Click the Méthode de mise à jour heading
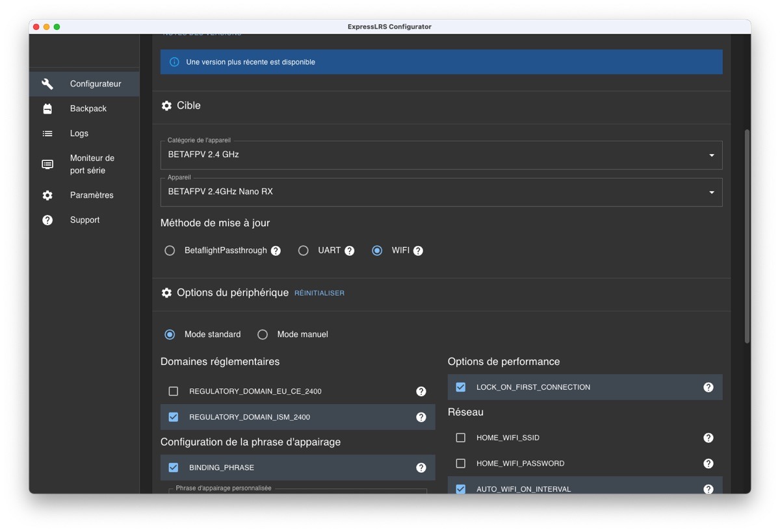Viewport: 780px width, 532px height. tap(215, 223)
